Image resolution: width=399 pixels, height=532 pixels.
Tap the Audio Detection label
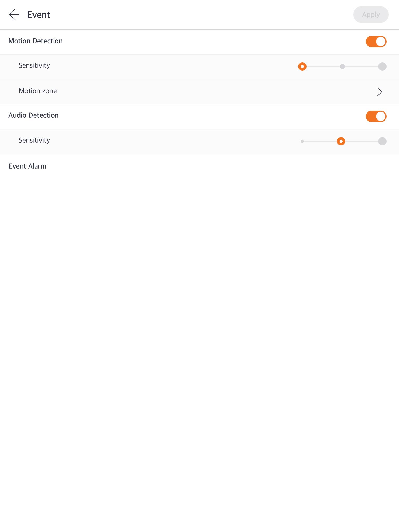point(34,115)
